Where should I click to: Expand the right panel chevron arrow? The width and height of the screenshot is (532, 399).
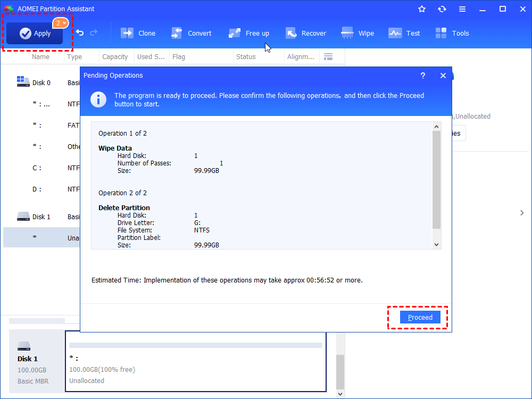(522, 213)
